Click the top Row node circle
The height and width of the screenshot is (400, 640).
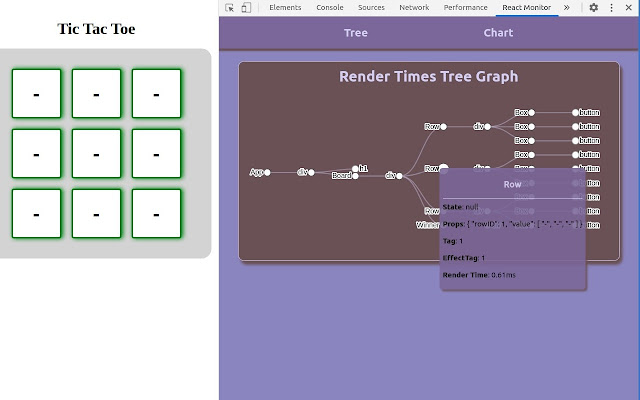pyautogui.click(x=443, y=127)
